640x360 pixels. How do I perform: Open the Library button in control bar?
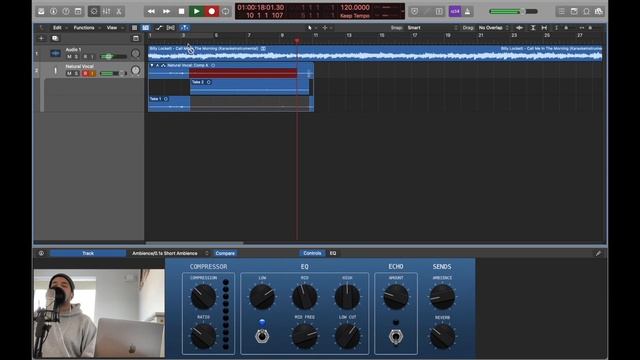pos(41,11)
